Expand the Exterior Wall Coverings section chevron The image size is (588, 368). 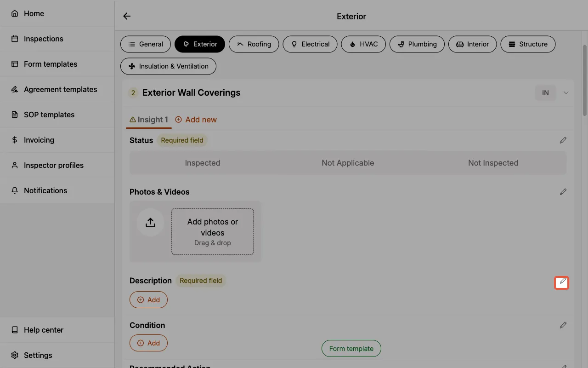[566, 92]
